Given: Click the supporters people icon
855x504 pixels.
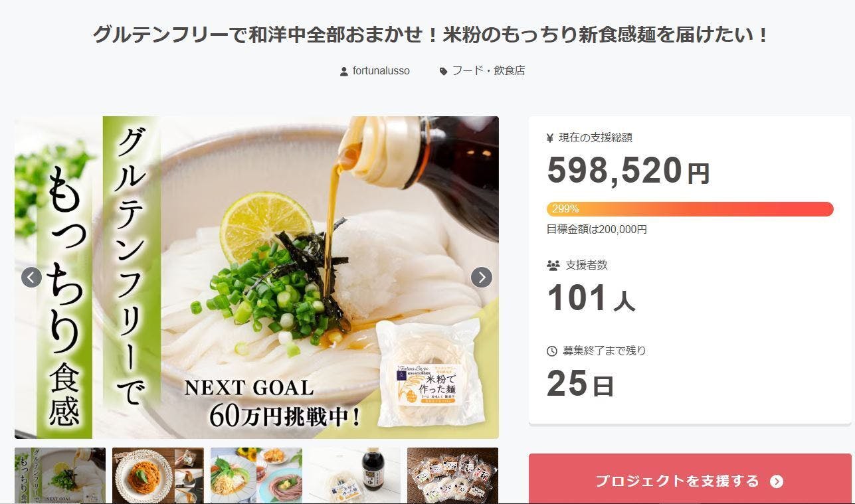Looking at the screenshot, I should pos(553,265).
